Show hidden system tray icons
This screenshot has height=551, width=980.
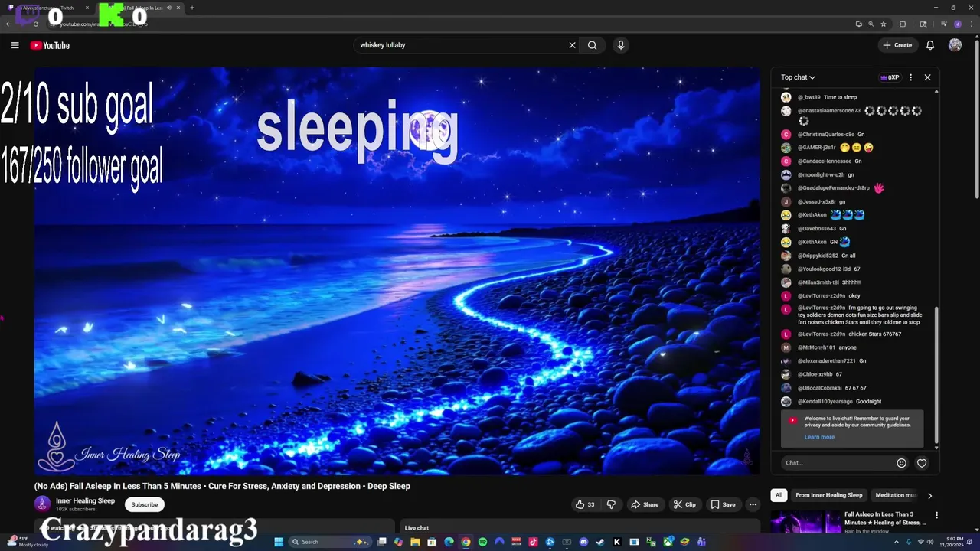[x=897, y=542]
